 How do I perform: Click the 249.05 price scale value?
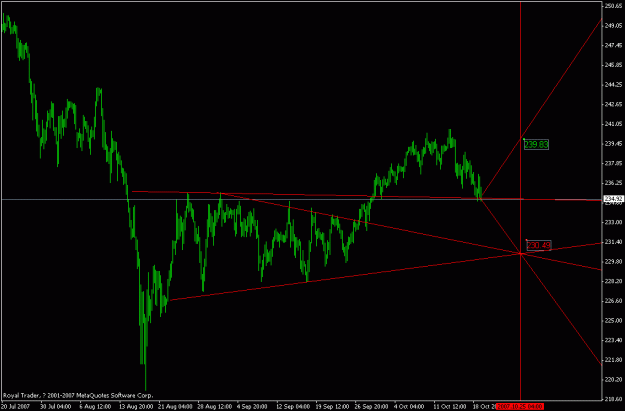(x=614, y=26)
